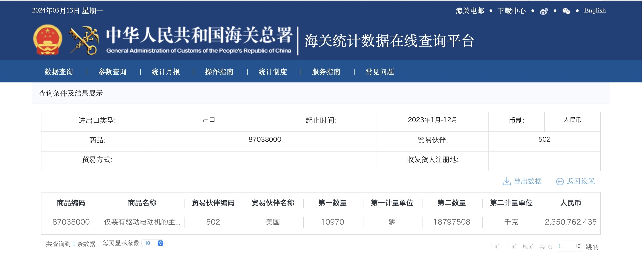The image size is (644, 254).
Task: Click the date 2024年05月13日 星期一
Action: click(x=68, y=11)
